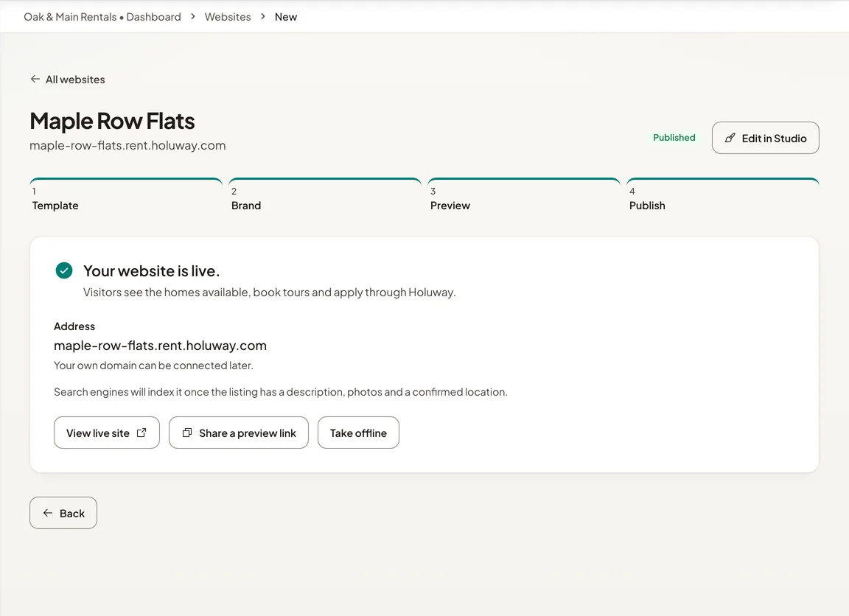This screenshot has width=849, height=616.
Task: Click the 'Search engines will index it' note
Action: (x=281, y=392)
